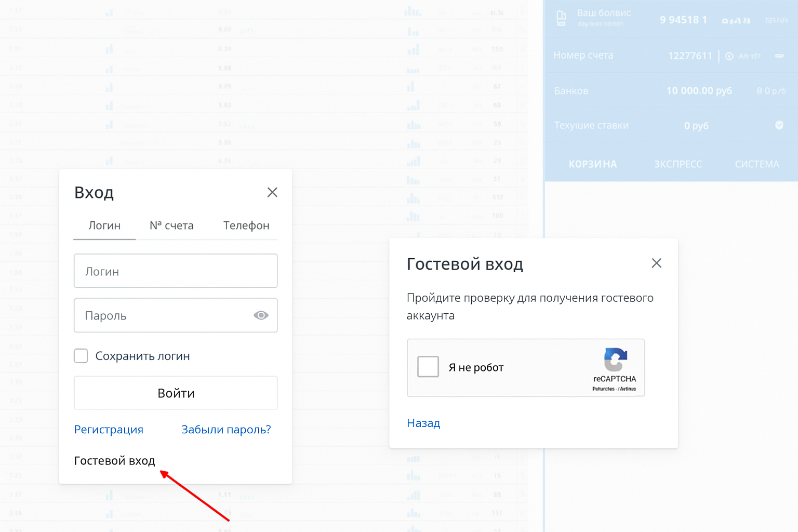Open the Корзина tab in bet panel
Image resolution: width=798 pixels, height=532 pixels.
(x=593, y=164)
